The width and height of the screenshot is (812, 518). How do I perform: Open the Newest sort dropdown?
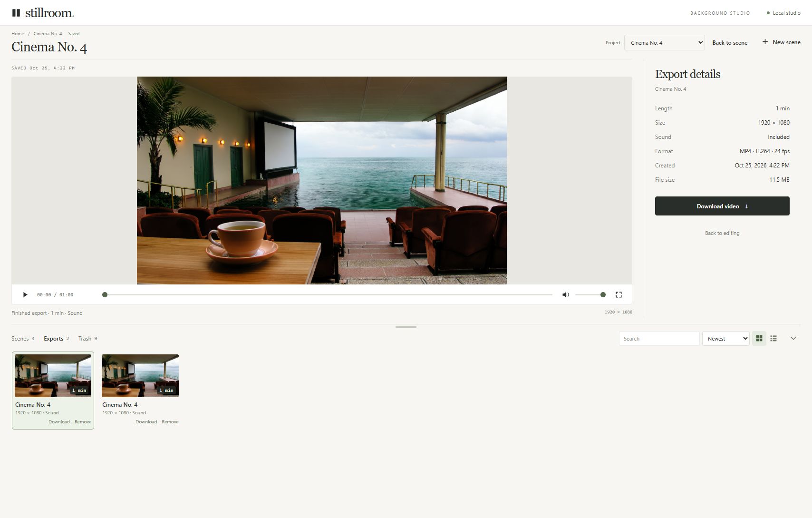coord(725,339)
